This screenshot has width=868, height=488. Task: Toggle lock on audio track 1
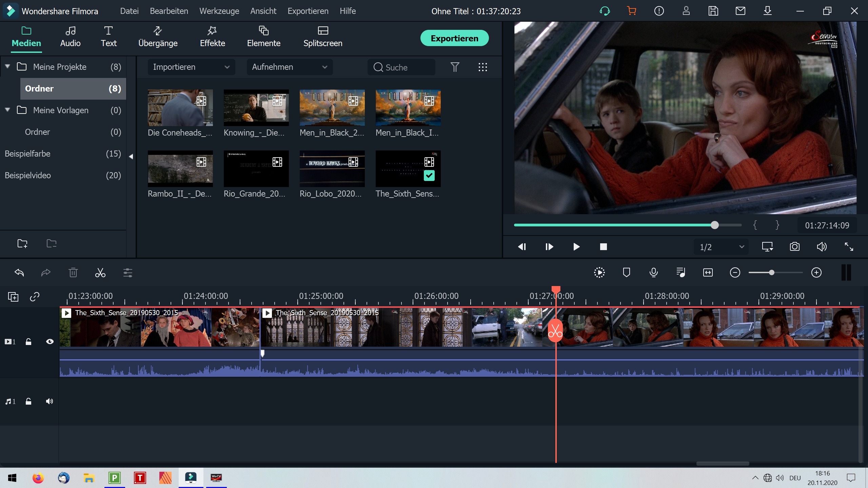(x=28, y=401)
